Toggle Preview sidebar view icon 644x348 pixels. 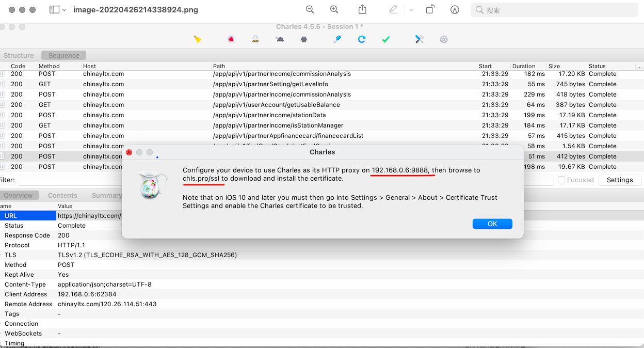(54, 10)
